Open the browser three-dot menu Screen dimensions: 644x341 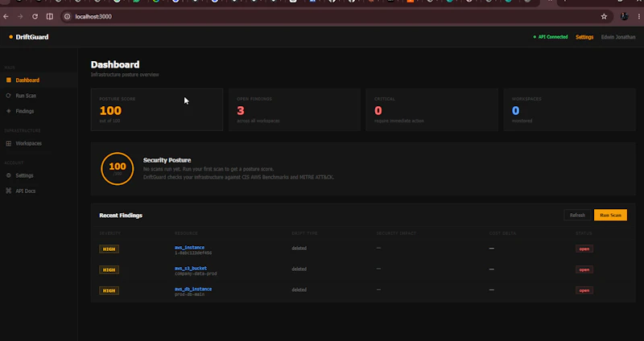point(639,16)
